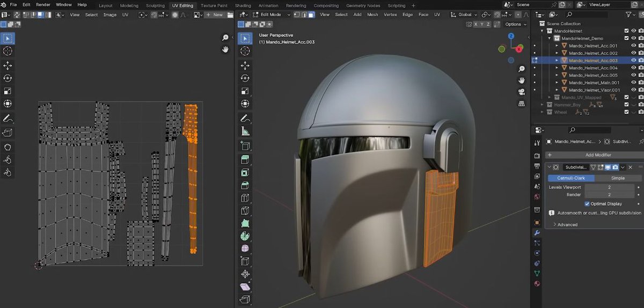This screenshot has height=308, width=644.
Task: Switch to the Texture Paint workspace tab
Action: pyautogui.click(x=214, y=5)
